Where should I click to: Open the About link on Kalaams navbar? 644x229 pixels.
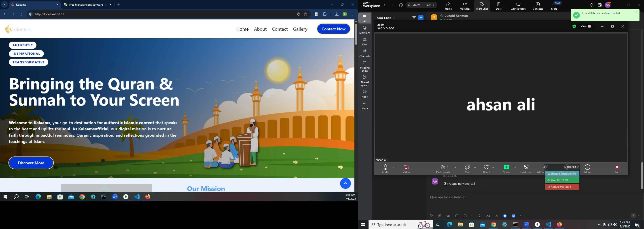coord(260,29)
